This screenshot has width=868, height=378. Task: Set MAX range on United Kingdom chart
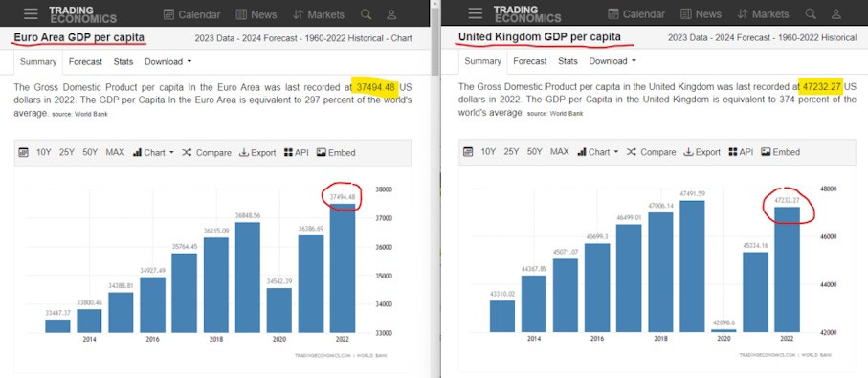point(560,152)
